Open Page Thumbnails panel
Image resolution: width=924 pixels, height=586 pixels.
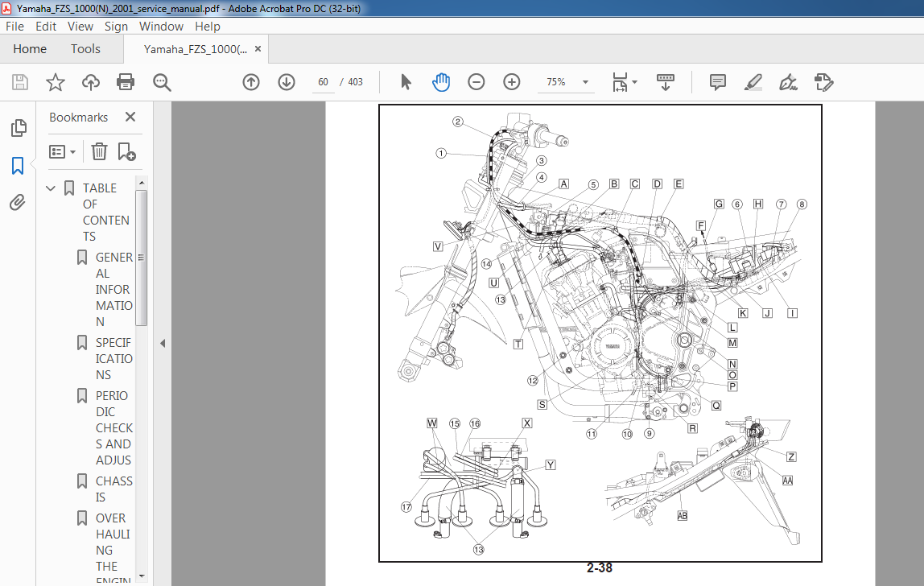(x=19, y=128)
